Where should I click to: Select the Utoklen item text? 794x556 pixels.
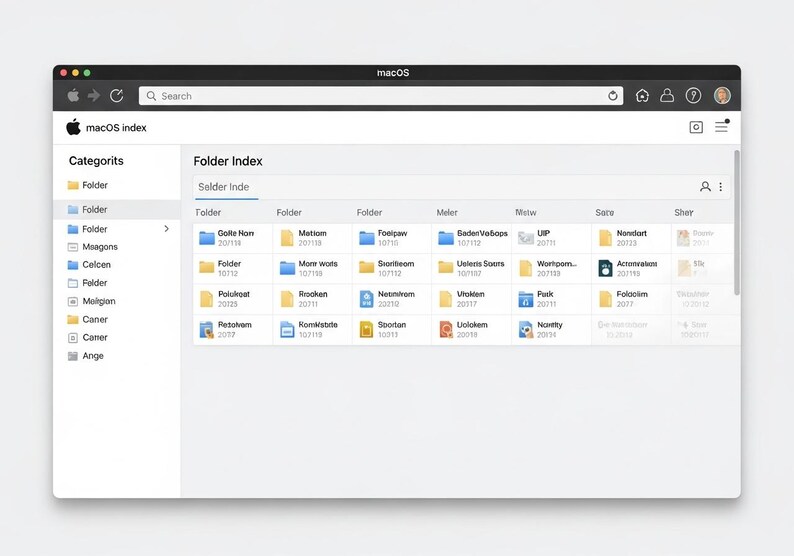pyautogui.click(x=470, y=294)
